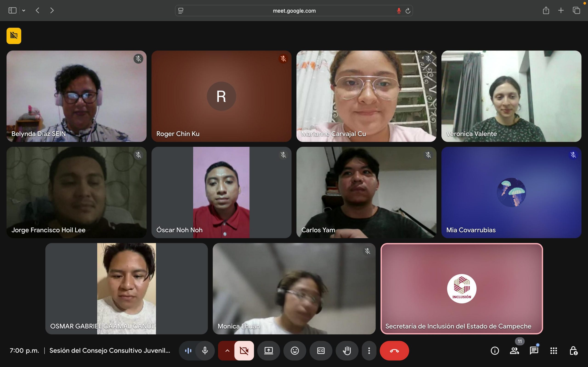Select Veronica Valente's video tile
Viewport: 588px width, 367px height.
point(511,96)
